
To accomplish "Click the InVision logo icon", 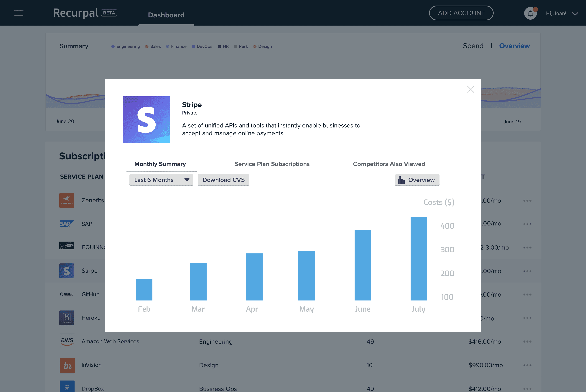I will (67, 366).
